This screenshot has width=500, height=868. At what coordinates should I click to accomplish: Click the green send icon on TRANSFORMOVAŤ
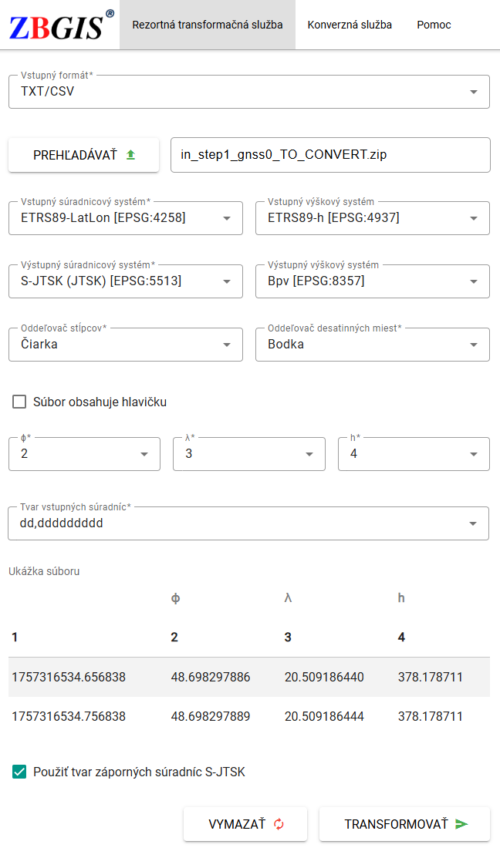click(461, 823)
